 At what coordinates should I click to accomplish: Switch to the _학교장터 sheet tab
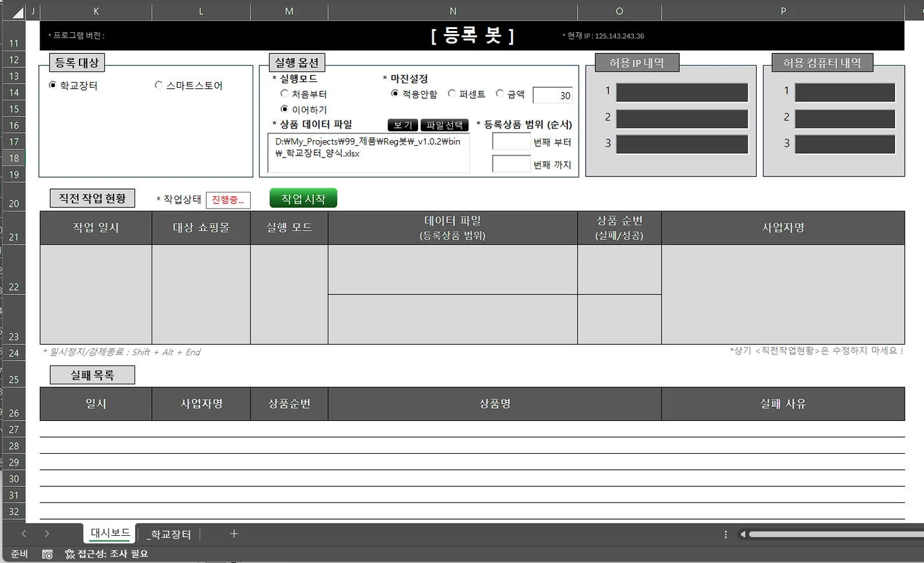pos(169,535)
